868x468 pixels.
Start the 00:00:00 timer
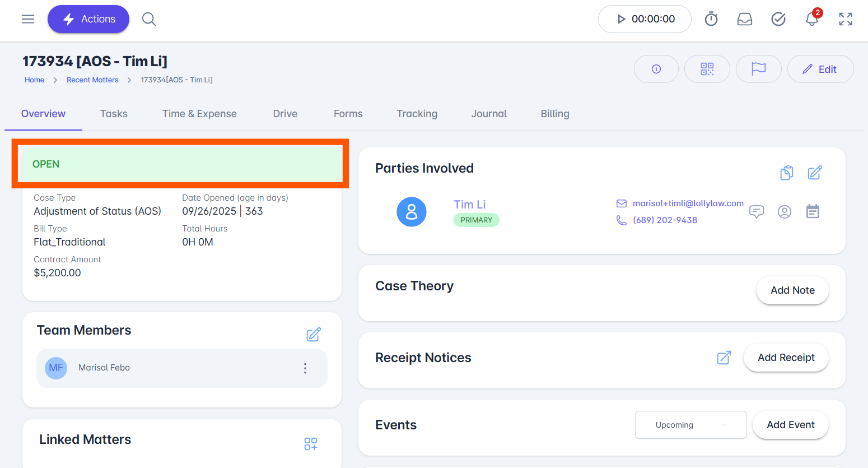tap(645, 19)
